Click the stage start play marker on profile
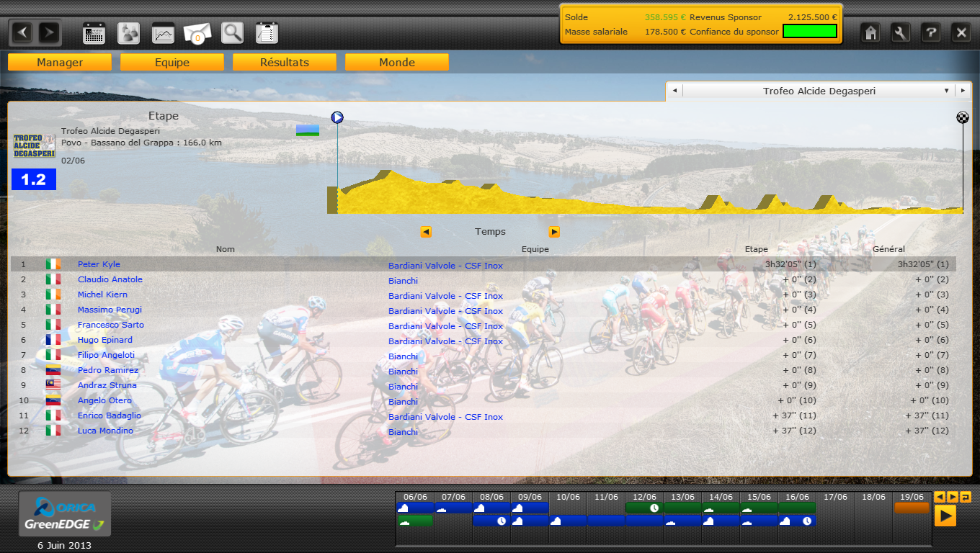The width and height of the screenshot is (980, 553). tap(337, 117)
